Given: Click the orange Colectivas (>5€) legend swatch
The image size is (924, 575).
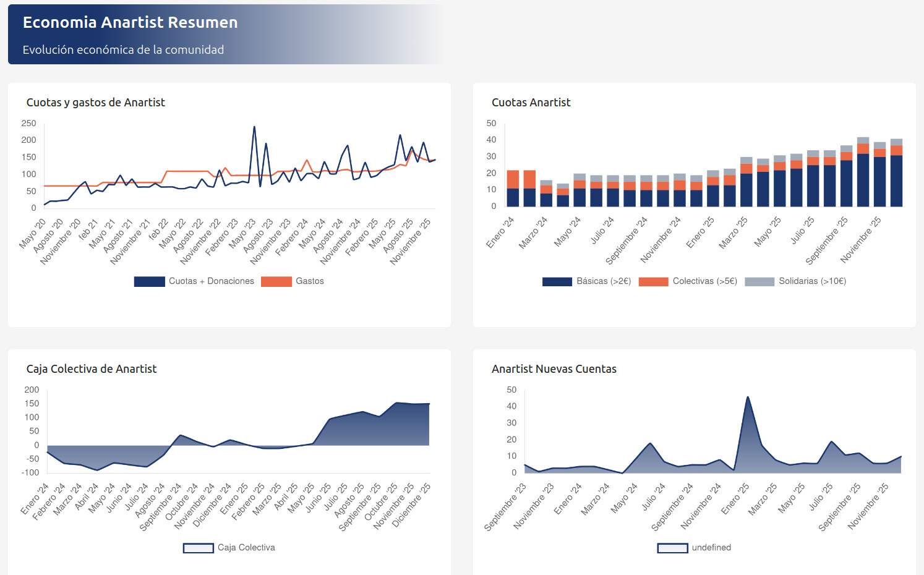Looking at the screenshot, I should pos(653,281).
